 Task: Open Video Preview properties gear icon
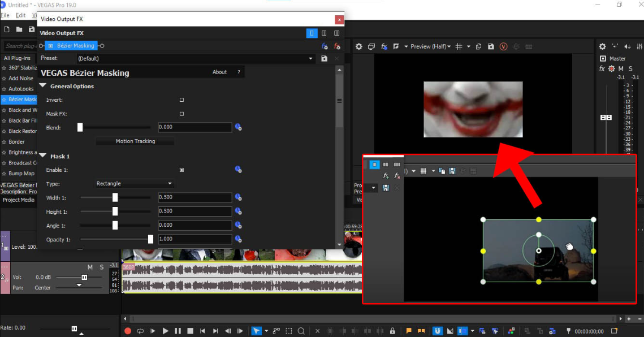click(x=359, y=46)
